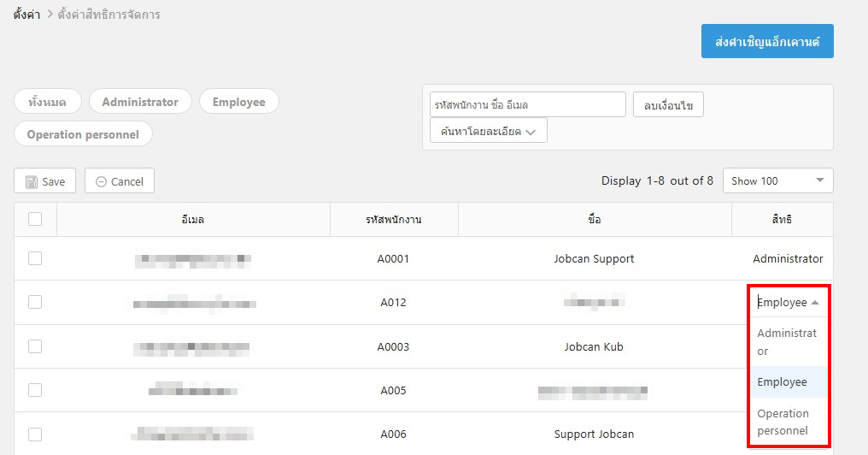
Task: Pick Operation personnel in the dropdown list
Action: click(783, 422)
